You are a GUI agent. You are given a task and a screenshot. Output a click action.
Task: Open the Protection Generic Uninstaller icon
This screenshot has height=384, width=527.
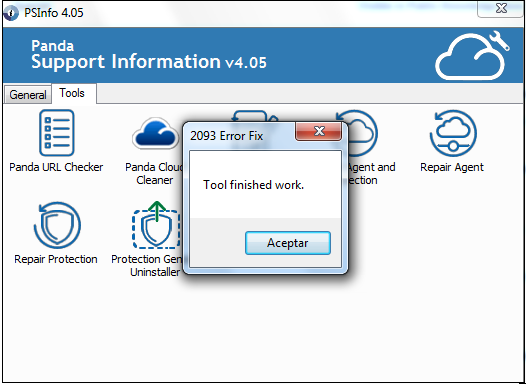156,225
